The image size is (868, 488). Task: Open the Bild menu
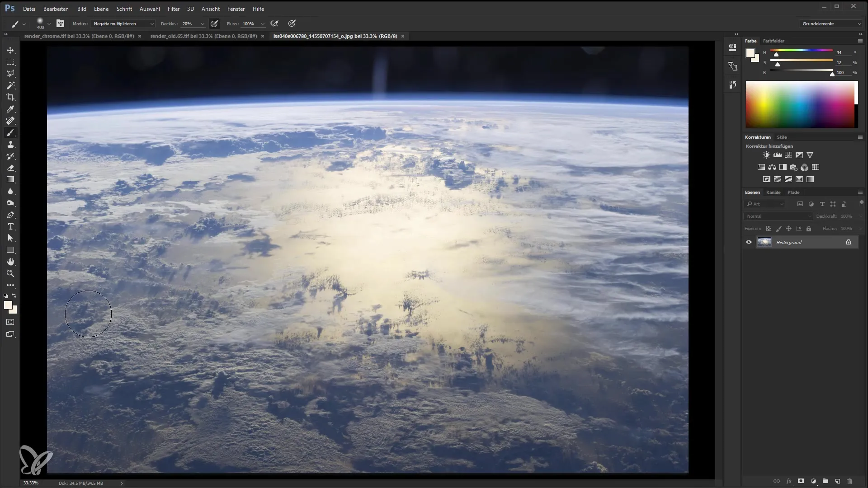click(x=81, y=9)
